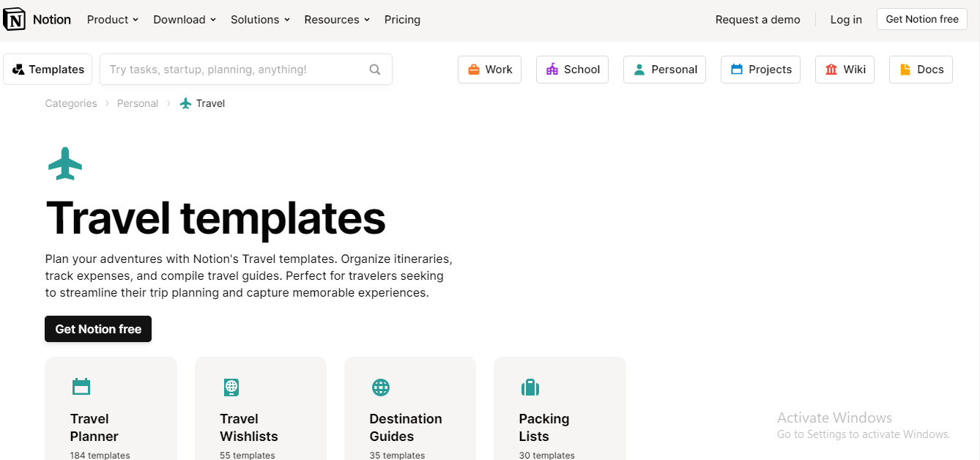Open the Travel Planner title
The width and height of the screenshot is (980, 460).
point(94,428)
